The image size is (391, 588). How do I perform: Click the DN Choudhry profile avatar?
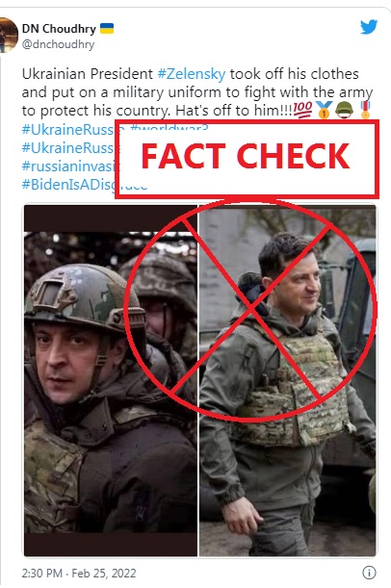[8, 36]
